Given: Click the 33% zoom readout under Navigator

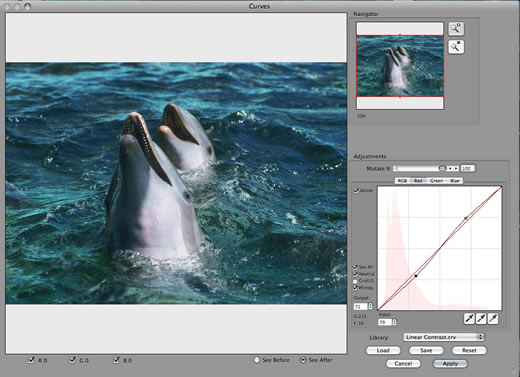Looking at the screenshot, I should [x=361, y=116].
